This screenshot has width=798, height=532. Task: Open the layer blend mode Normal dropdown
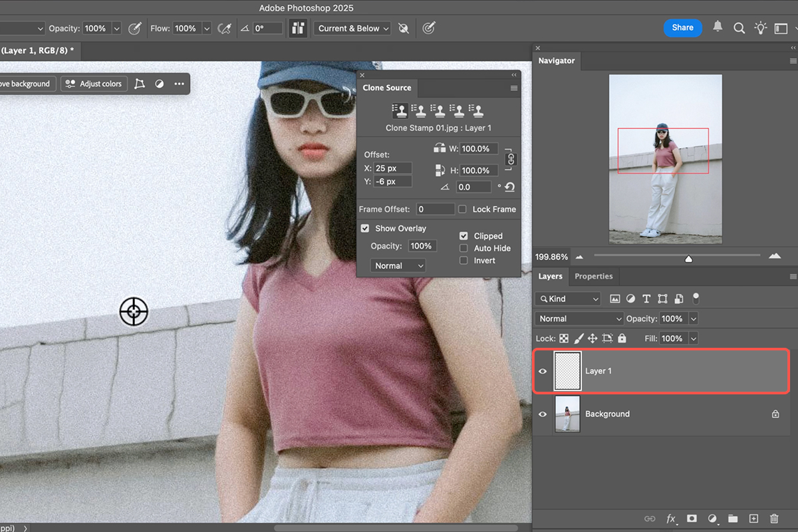tap(579, 319)
